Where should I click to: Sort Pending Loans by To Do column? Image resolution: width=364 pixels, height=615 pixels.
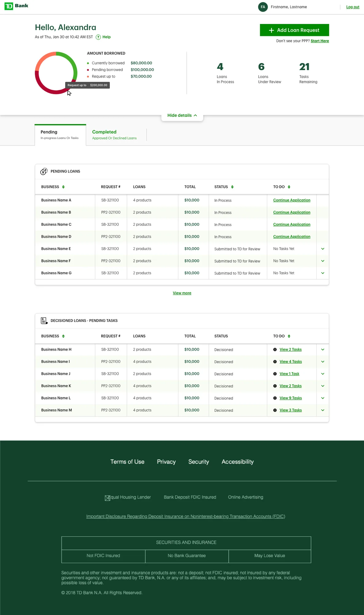click(289, 187)
